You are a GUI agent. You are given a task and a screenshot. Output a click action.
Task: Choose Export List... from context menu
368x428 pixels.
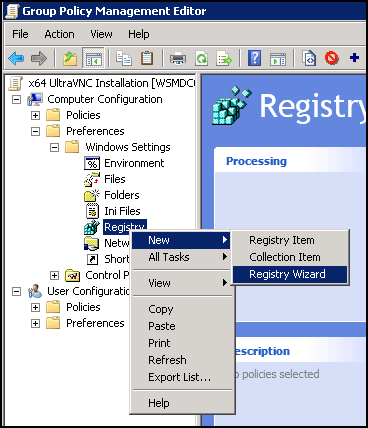pos(181,377)
